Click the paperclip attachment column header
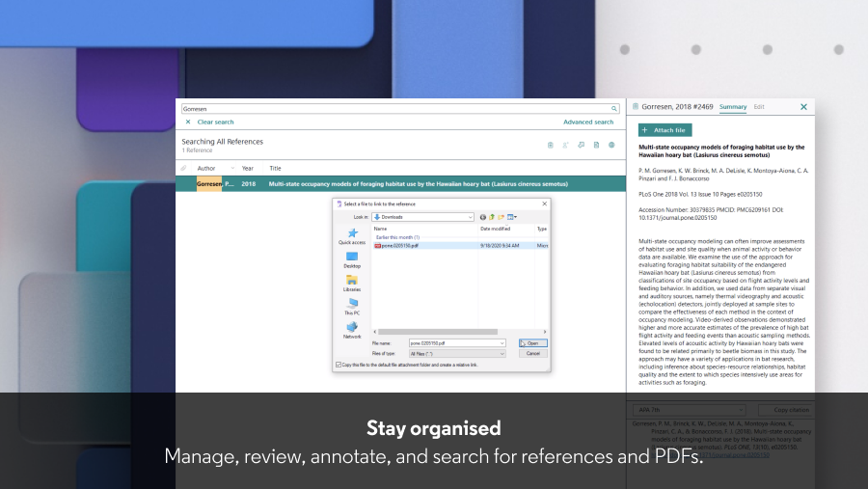 point(183,169)
